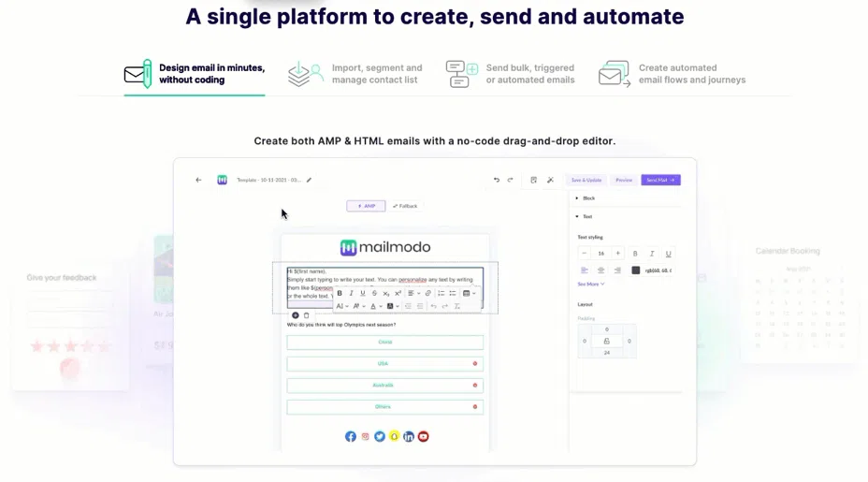Image resolution: width=868 pixels, height=482 pixels.
Task: Toggle Italic in the Text styling panel
Action: pyautogui.click(x=652, y=254)
